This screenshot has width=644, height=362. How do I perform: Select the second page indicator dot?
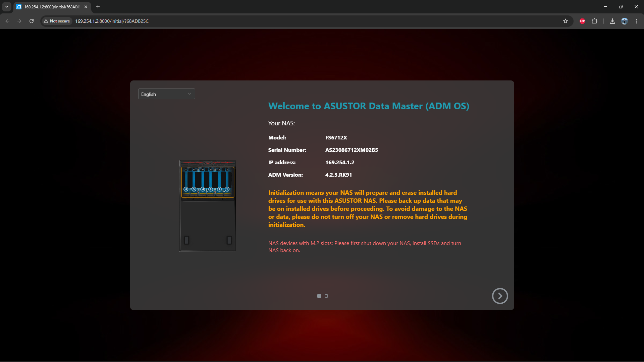tap(326, 296)
